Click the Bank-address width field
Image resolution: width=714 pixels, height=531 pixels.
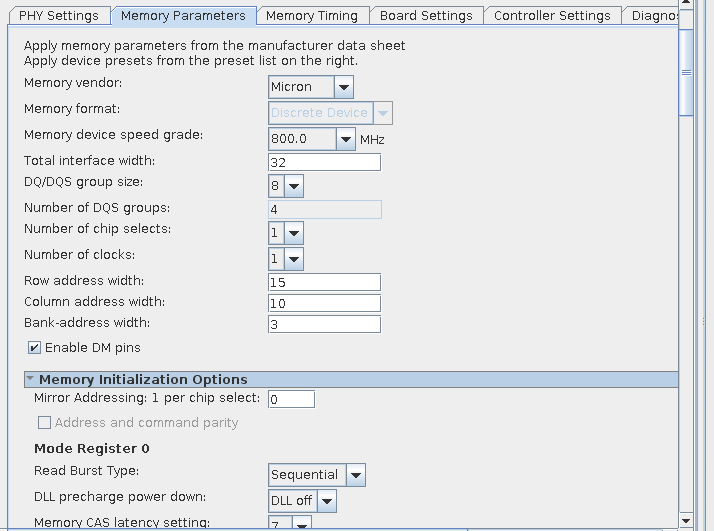coord(324,324)
